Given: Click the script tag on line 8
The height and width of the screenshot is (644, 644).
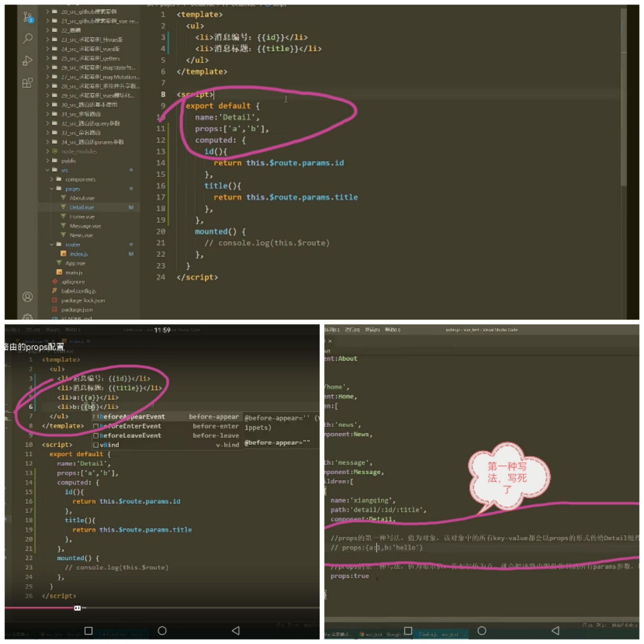Looking at the screenshot, I should (195, 94).
